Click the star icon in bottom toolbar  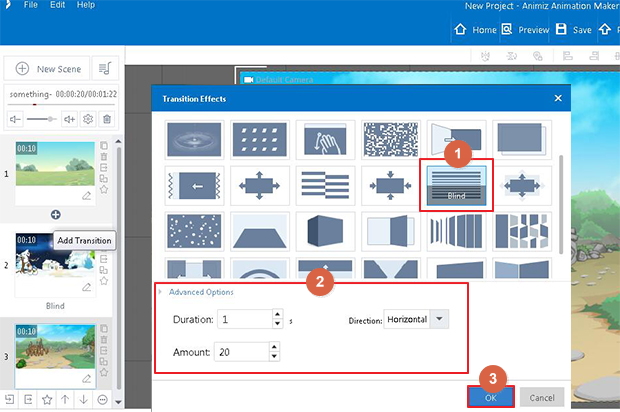point(47,399)
